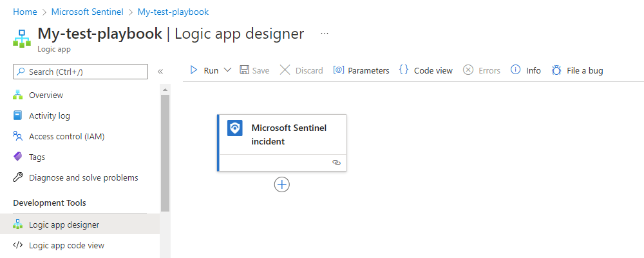The height and width of the screenshot is (258, 644).
Task: Click the Save disk icon
Action: coord(245,70)
